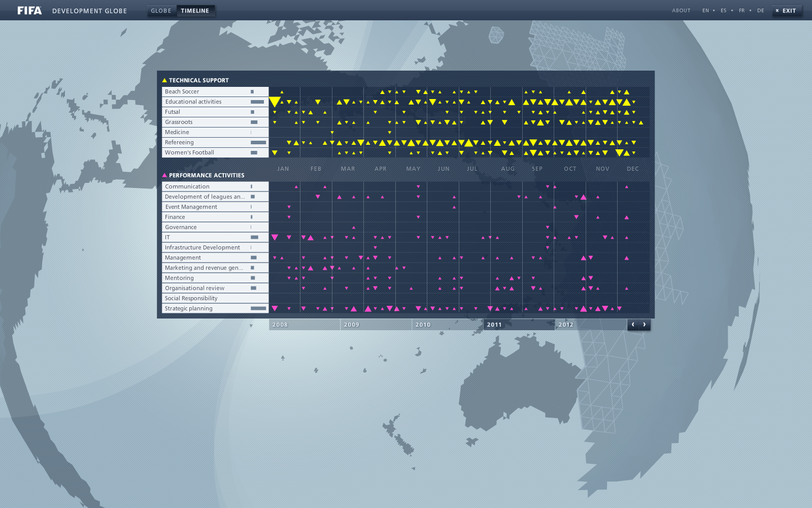Collapse the Performance Activities section header
Image resolution: width=812 pixels, height=508 pixels.
pos(207,175)
